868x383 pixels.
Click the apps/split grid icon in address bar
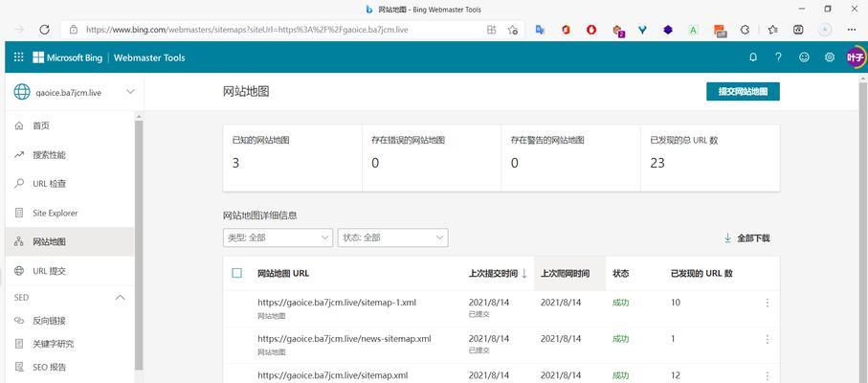click(492, 30)
